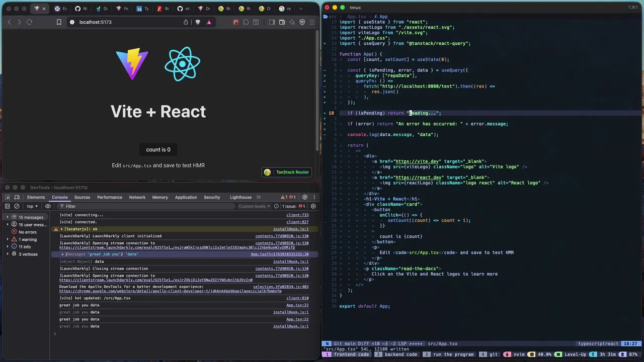
Task: Open the Network tab
Action: [137, 197]
